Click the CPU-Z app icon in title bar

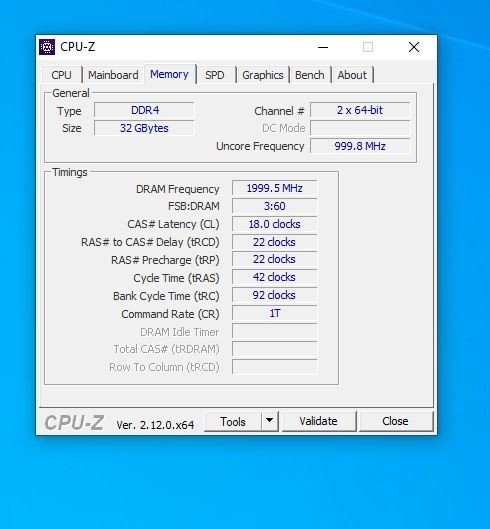pyautogui.click(x=47, y=47)
